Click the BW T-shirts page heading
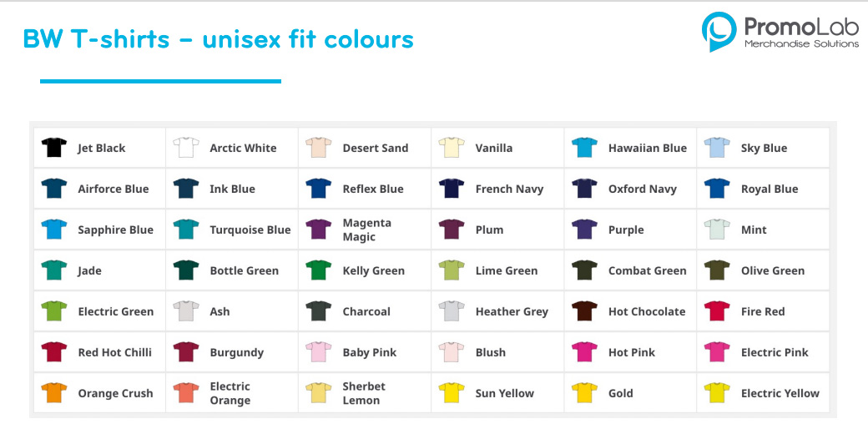Image resolution: width=868 pixels, height=429 pixels. 218,39
